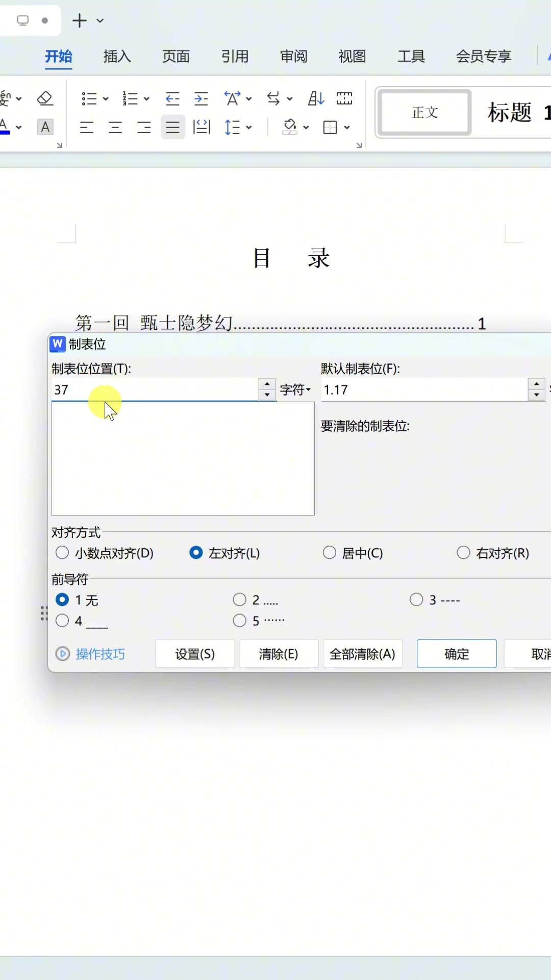Viewport: 551px width, 980px height.
Task: Click the distributed alignment icon
Action: pyautogui.click(x=202, y=127)
